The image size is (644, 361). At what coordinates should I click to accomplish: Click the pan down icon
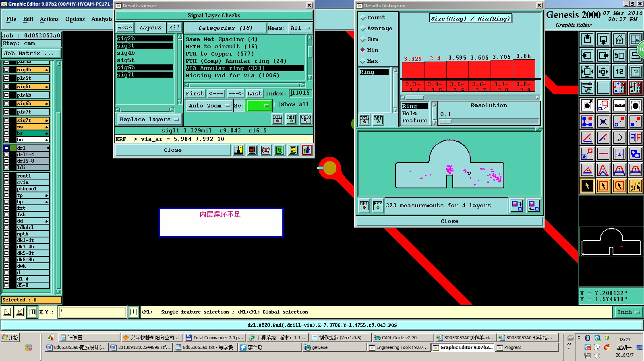pos(603,39)
